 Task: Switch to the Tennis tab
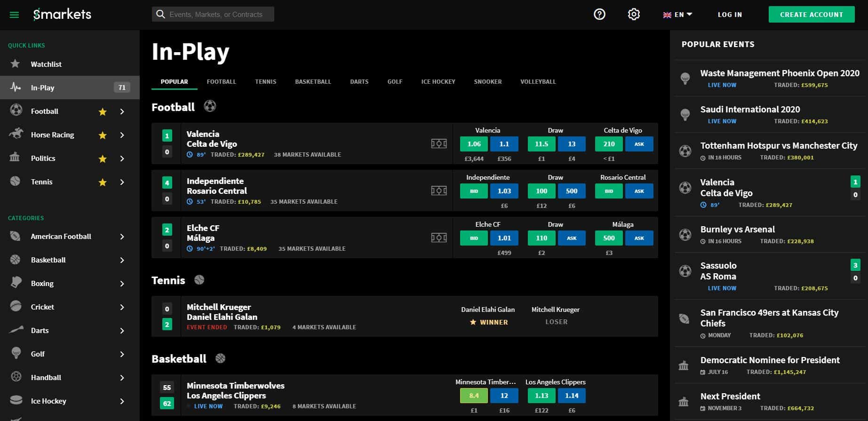point(266,81)
